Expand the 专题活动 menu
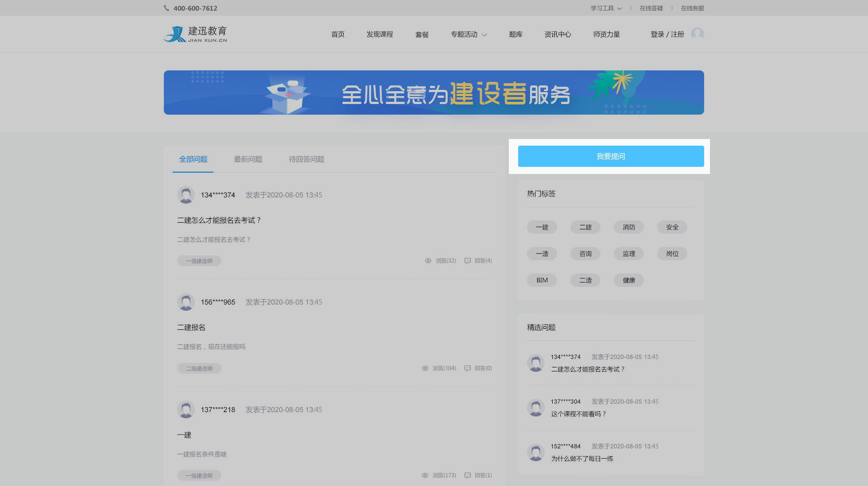Image resolution: width=868 pixels, height=486 pixels. click(x=469, y=34)
